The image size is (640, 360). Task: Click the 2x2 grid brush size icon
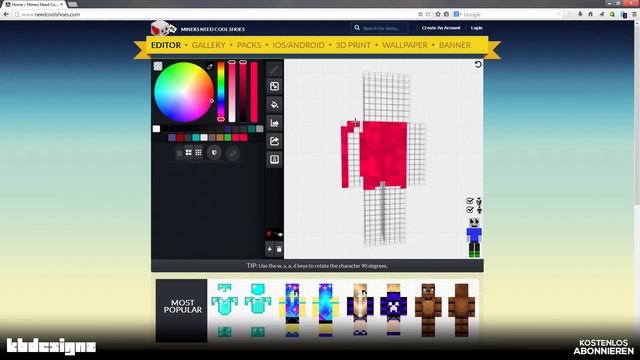pyautogui.click(x=189, y=153)
